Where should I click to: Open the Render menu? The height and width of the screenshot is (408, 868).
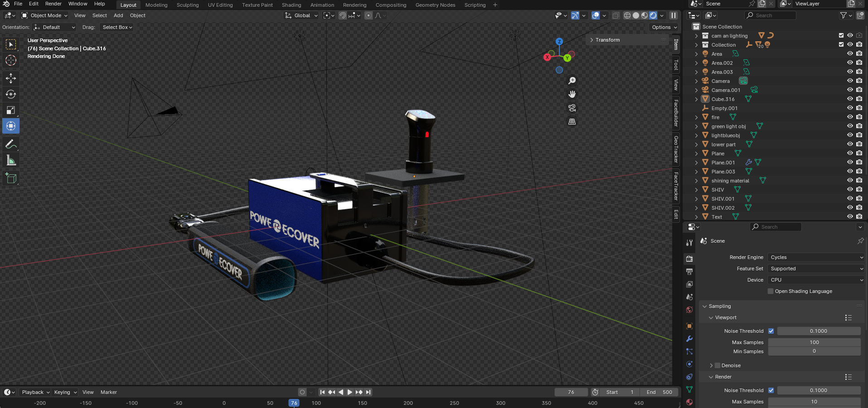pos(53,4)
